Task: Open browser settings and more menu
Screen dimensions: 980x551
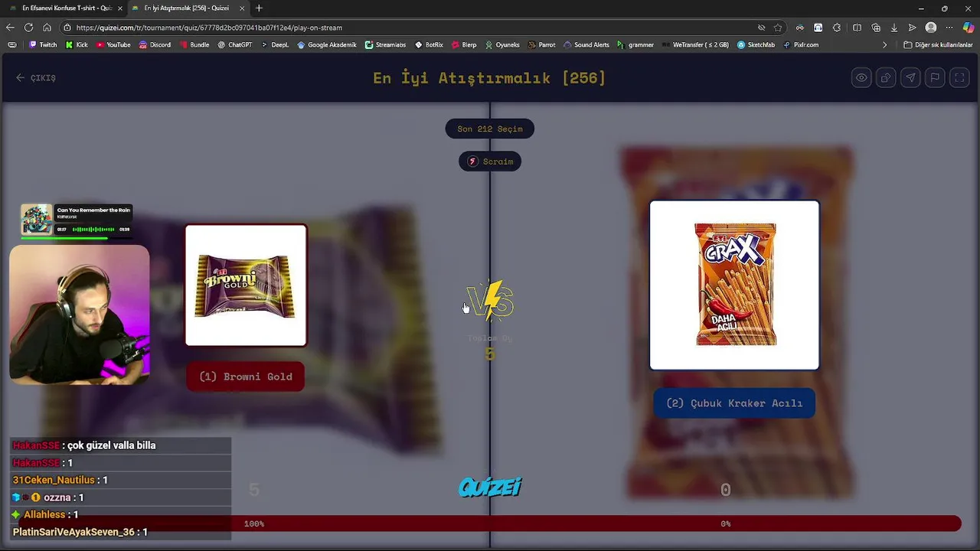Action: click(x=950, y=28)
